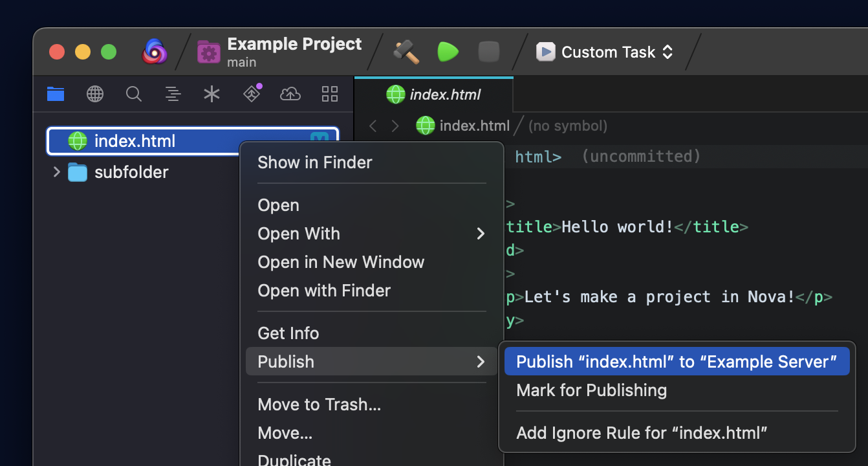
Task: Click the Nova app logo icon
Action: 155,52
